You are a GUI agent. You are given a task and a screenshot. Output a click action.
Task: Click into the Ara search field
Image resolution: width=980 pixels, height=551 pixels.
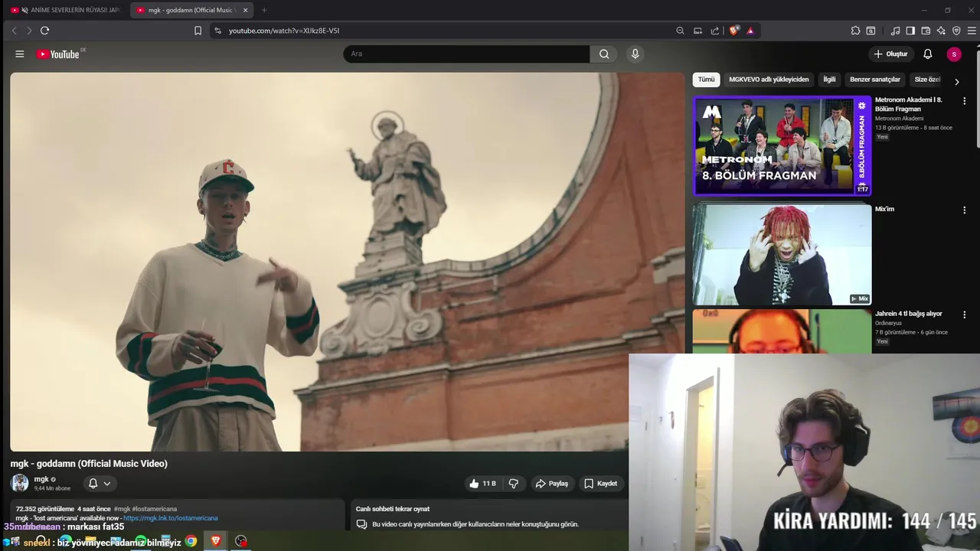[x=466, y=54]
